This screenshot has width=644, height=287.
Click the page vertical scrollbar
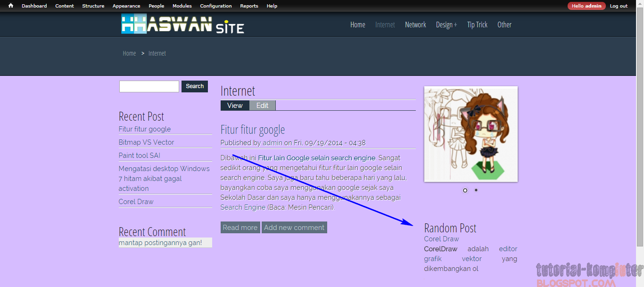click(640, 127)
